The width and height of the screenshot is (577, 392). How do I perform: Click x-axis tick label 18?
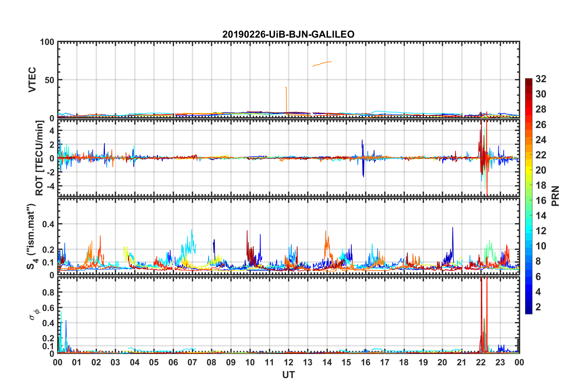[x=404, y=363]
